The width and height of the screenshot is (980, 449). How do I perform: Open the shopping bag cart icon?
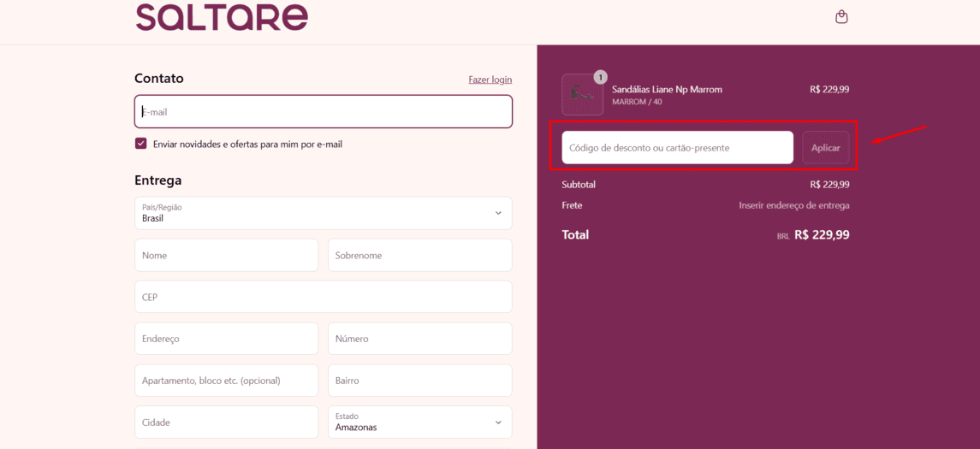pyautogui.click(x=841, y=17)
